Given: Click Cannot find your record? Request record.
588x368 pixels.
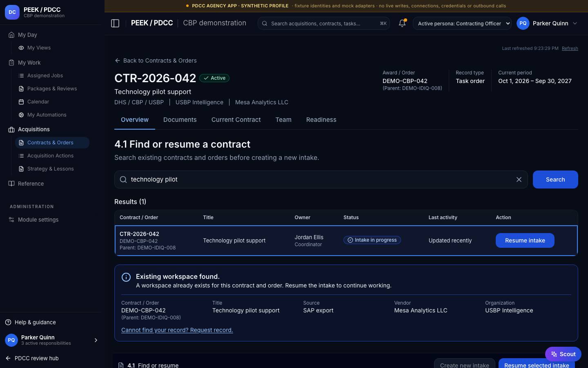Looking at the screenshot, I should point(177,330).
